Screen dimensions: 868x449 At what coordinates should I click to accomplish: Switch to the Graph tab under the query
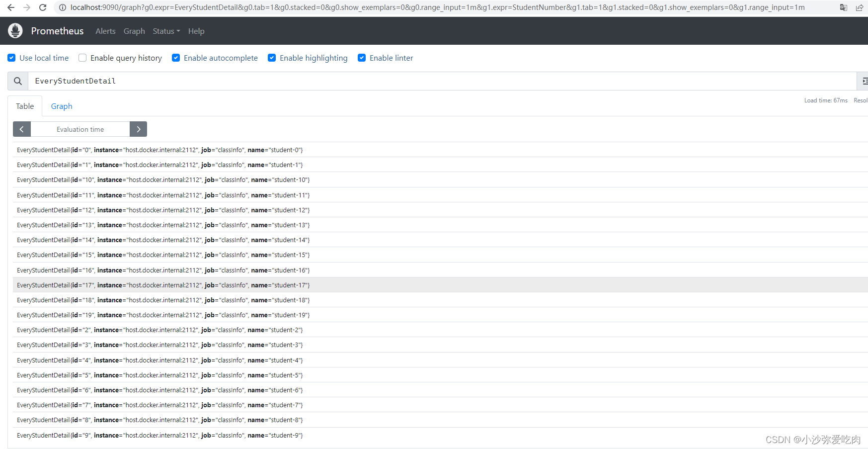62,106
